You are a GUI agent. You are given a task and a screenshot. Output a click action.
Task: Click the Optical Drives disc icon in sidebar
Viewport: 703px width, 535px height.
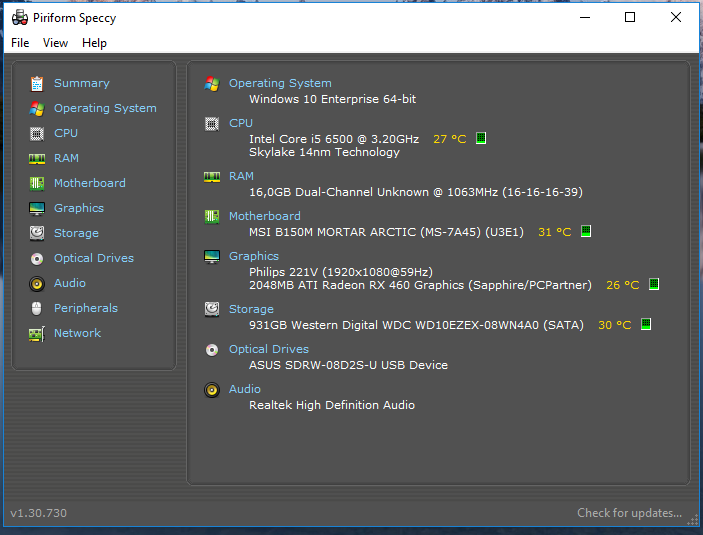click(x=37, y=258)
